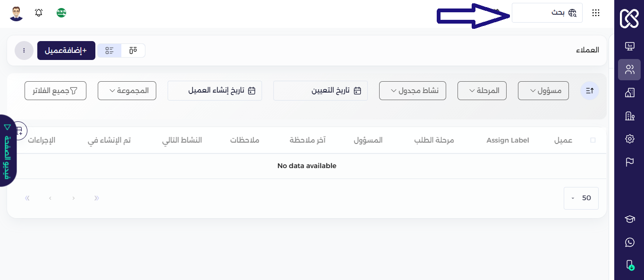Click the إضافة عميل button

pos(66,51)
